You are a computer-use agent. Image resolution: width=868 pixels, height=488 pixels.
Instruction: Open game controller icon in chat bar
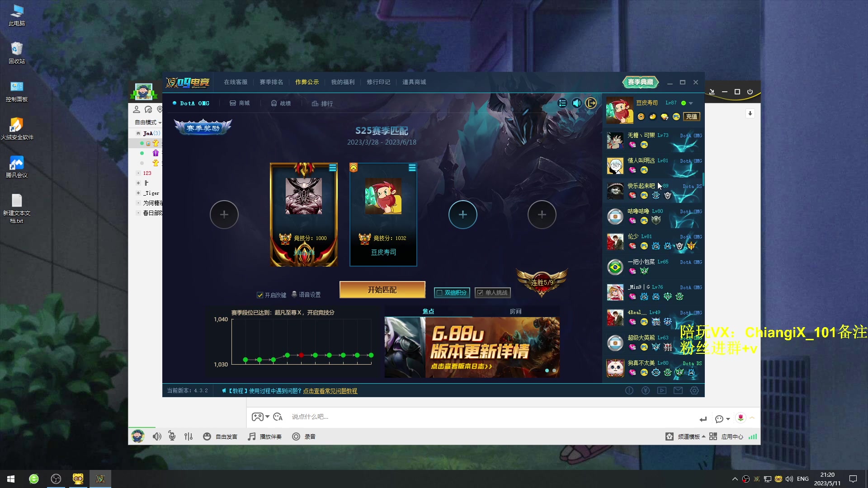(x=257, y=417)
